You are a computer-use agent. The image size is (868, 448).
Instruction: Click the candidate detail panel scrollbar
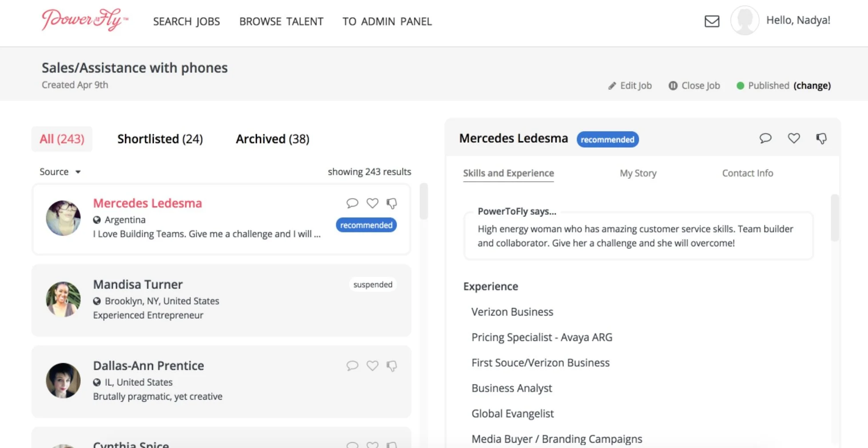tap(835, 218)
